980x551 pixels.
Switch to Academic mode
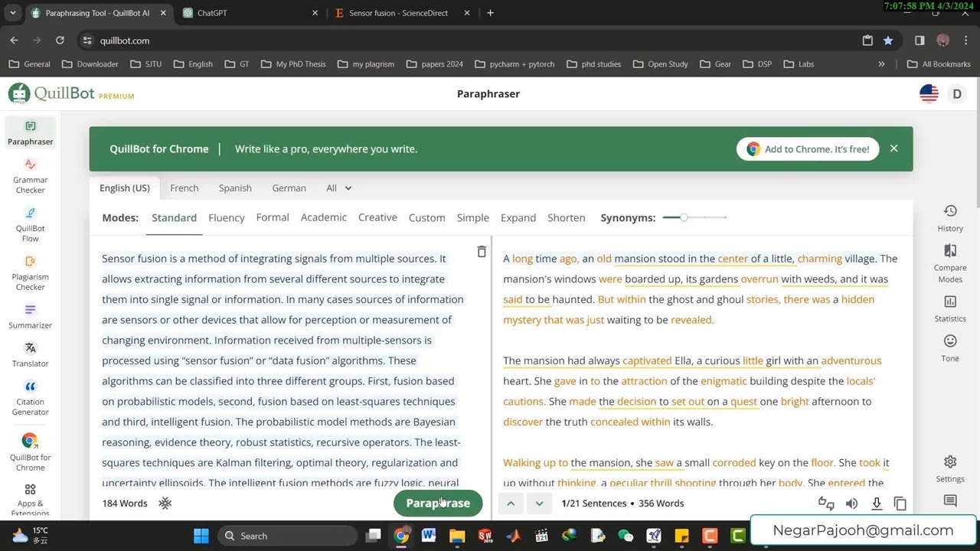pyautogui.click(x=323, y=217)
